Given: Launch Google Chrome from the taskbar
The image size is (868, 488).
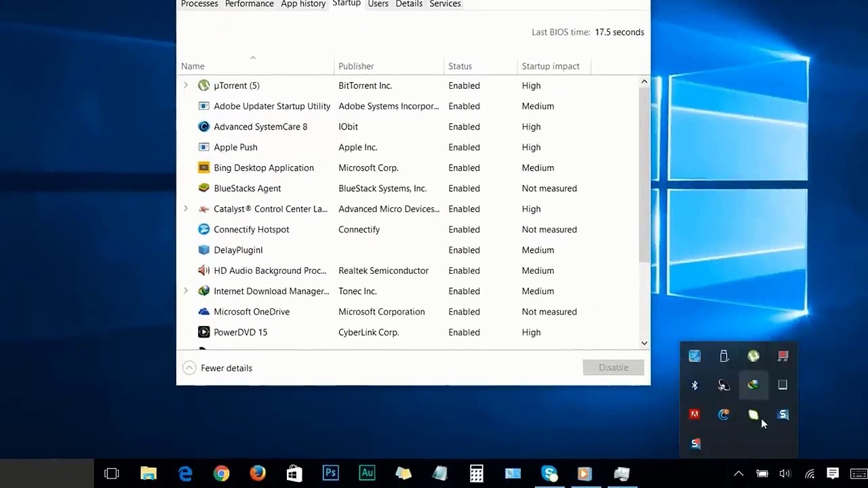Looking at the screenshot, I should [221, 473].
